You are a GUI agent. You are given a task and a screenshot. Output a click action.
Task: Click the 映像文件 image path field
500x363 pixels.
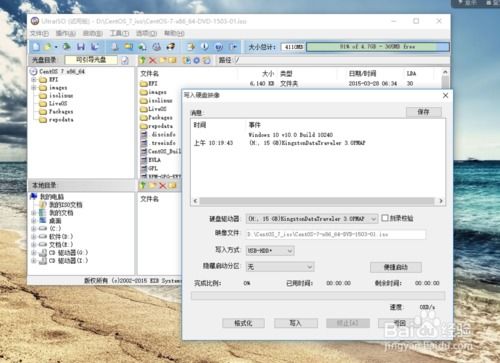coord(335,234)
